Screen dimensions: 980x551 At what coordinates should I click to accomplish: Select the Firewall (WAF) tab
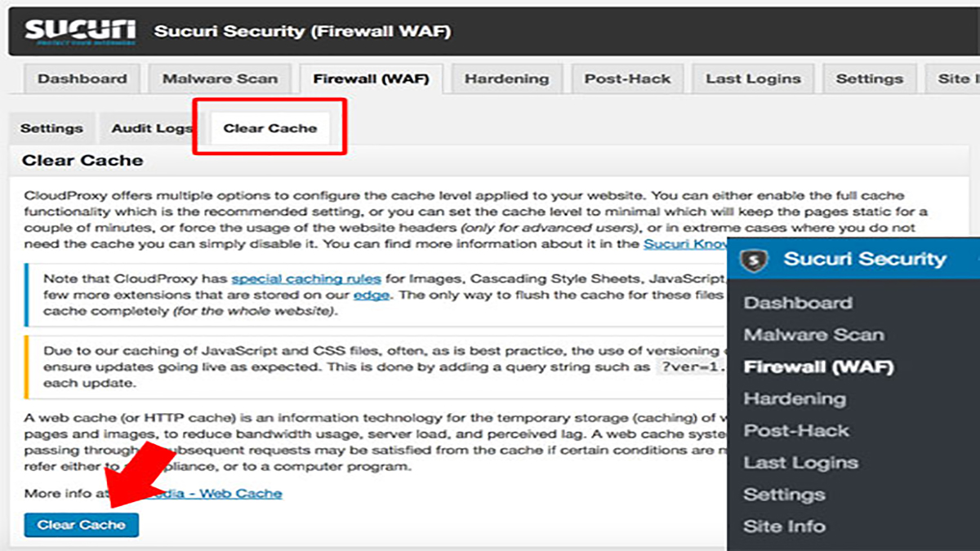[371, 79]
